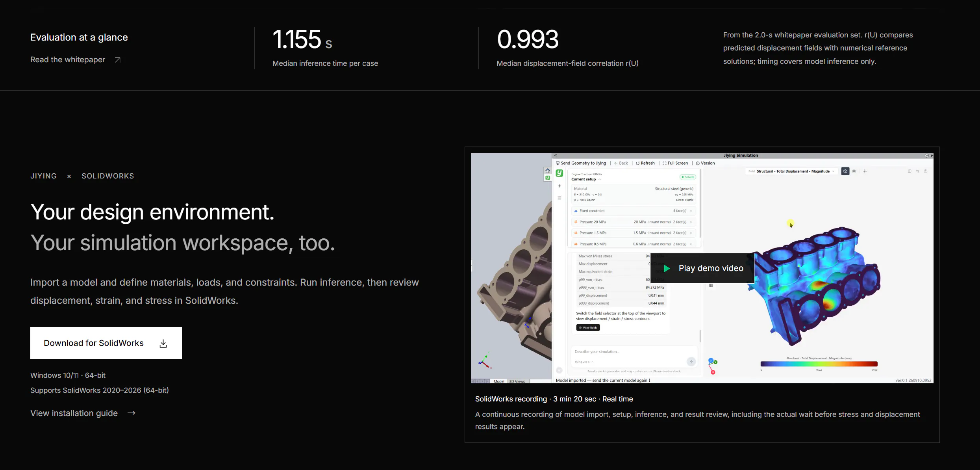Click the p999_displacement value 0.044 mm
This screenshot has width=980, height=470.
tap(656, 303)
